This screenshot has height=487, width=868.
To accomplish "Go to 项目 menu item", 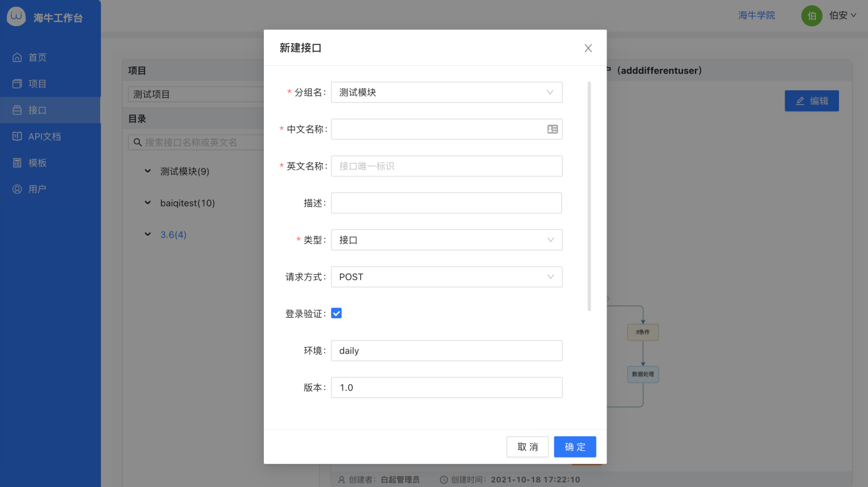I will [x=50, y=84].
